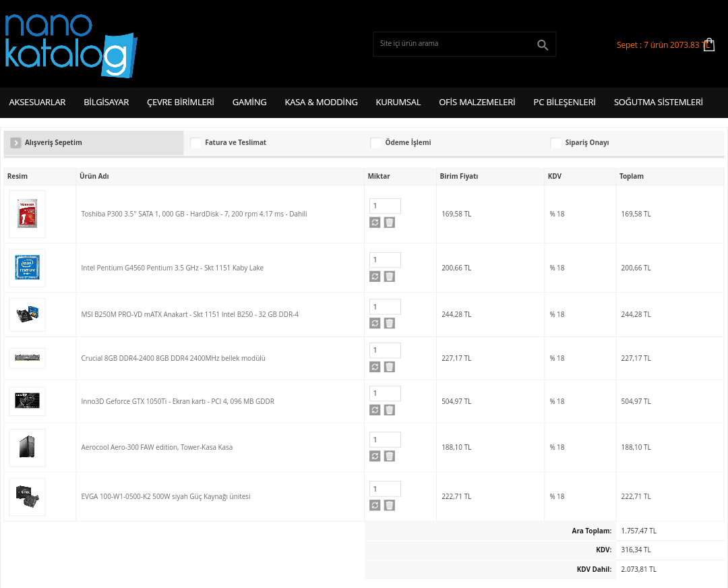The height and width of the screenshot is (588, 728).
Task: Click the Inno3D graphics card thumbnail
Action: [28, 401]
